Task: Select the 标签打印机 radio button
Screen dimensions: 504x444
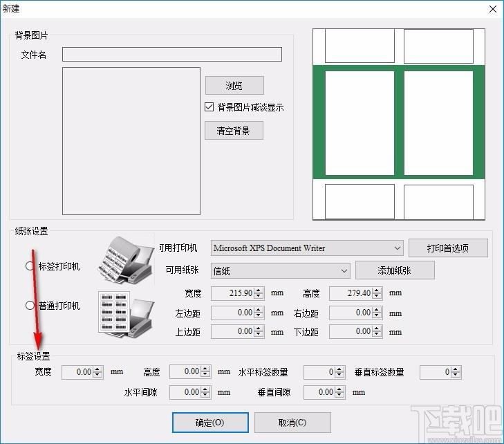Action: [x=30, y=266]
